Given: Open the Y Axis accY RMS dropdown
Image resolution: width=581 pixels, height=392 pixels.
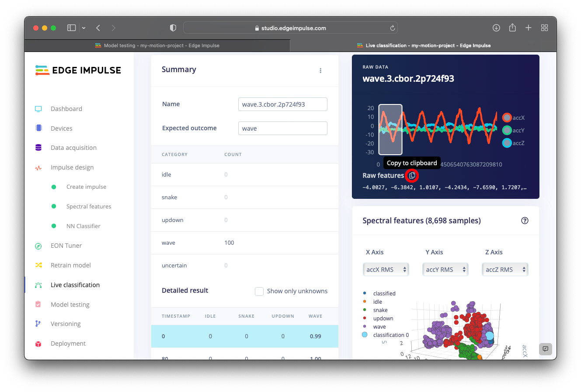Looking at the screenshot, I should tap(445, 270).
